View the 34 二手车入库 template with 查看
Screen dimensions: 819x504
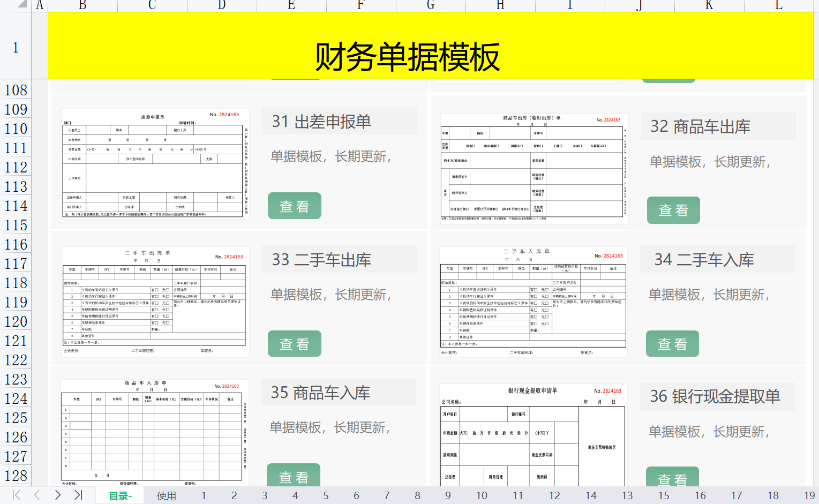click(x=672, y=343)
